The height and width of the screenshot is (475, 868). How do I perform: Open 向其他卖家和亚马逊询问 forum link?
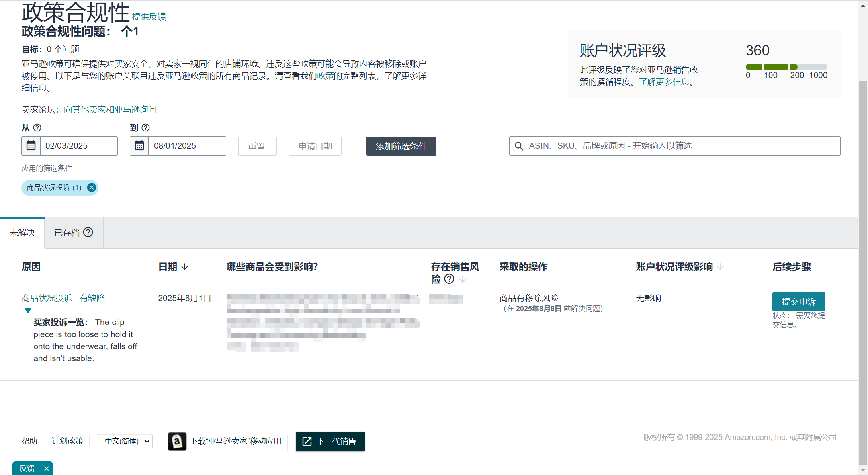coord(110,110)
